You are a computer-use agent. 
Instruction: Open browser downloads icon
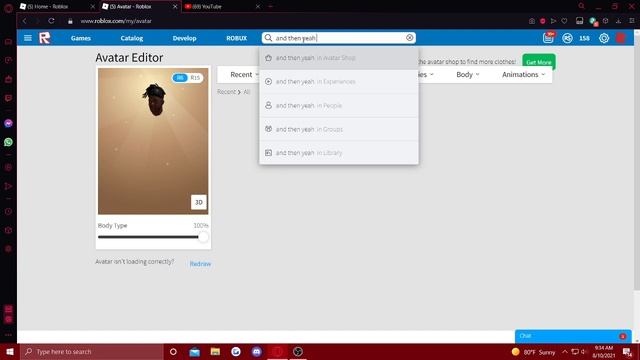(619, 21)
